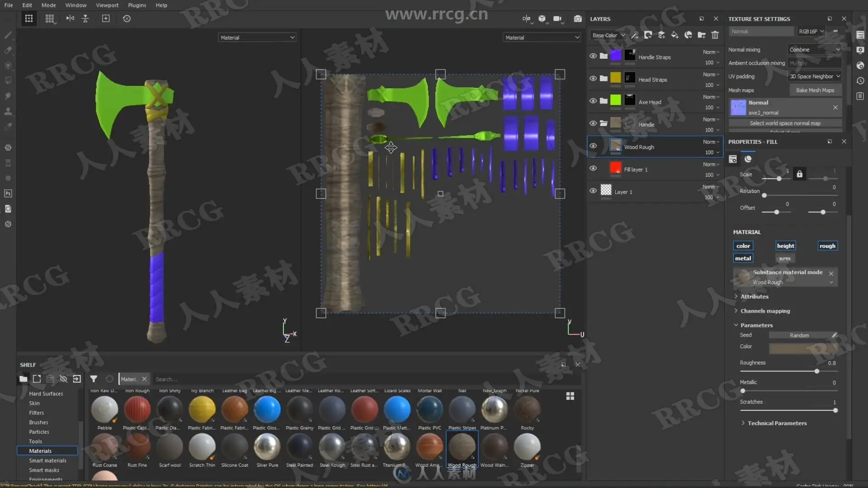Viewport: 868px width, 488px height.
Task: Open the Base Color channel dropdown
Action: point(608,35)
